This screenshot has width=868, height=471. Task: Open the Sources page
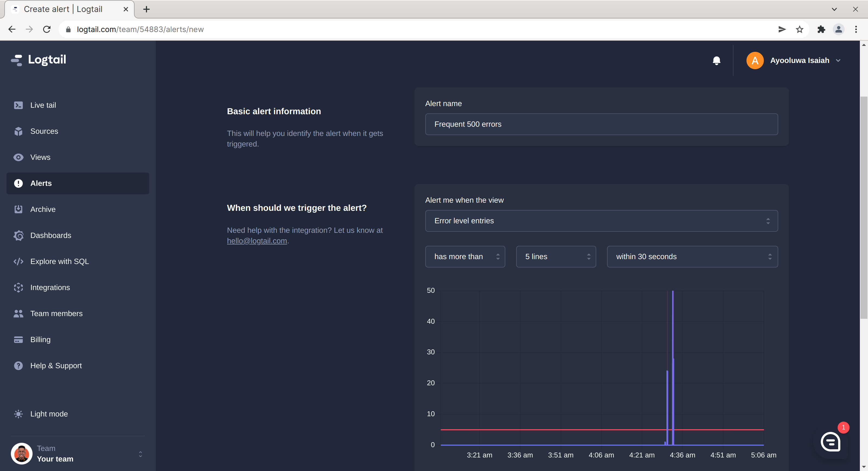pyautogui.click(x=44, y=131)
